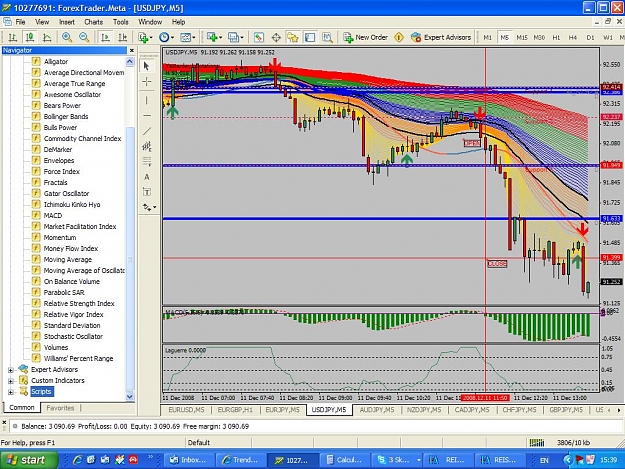
Task: Toggle chart shift from right border
Action: [x=122, y=37]
